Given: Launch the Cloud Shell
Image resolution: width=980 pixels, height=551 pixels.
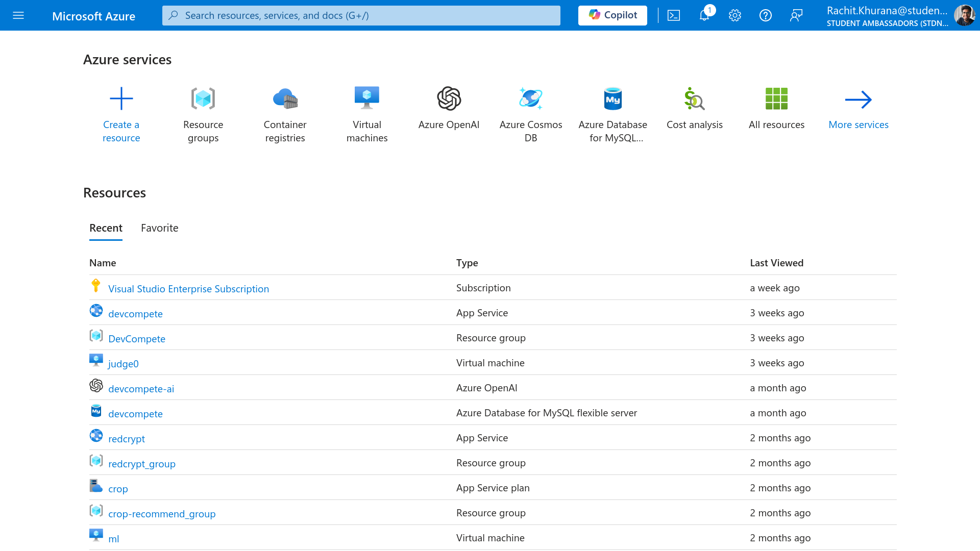Looking at the screenshot, I should (674, 15).
